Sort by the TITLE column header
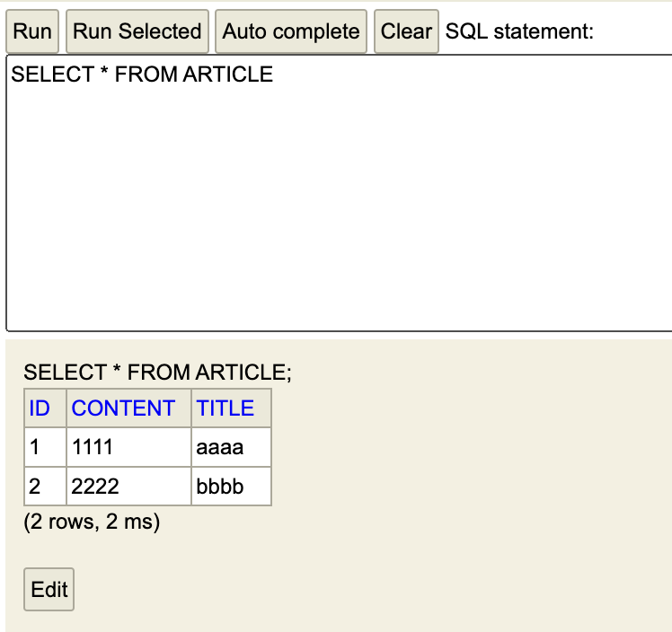This screenshot has width=672, height=632. tap(225, 408)
